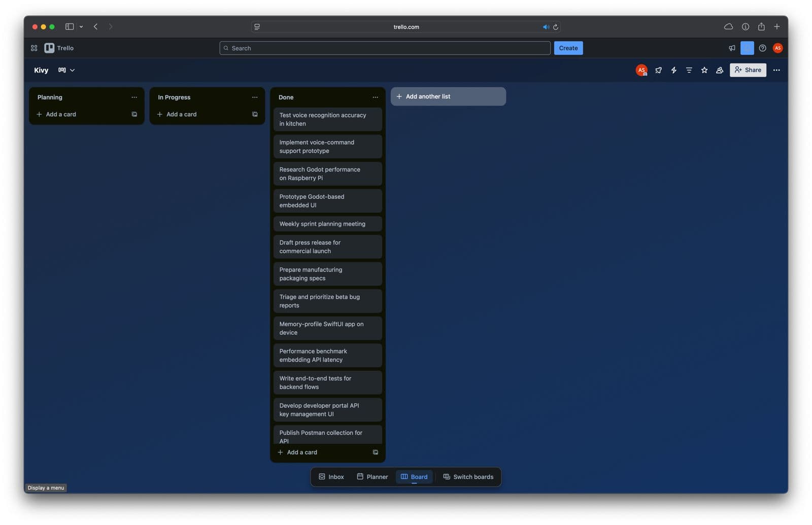Screen dimensions: 812x525
Task: Open the help question mark icon
Action: coord(762,48)
